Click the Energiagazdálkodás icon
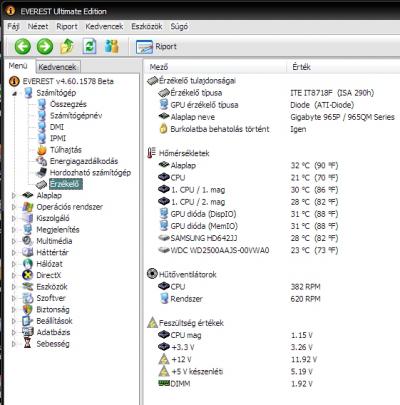 (42, 161)
